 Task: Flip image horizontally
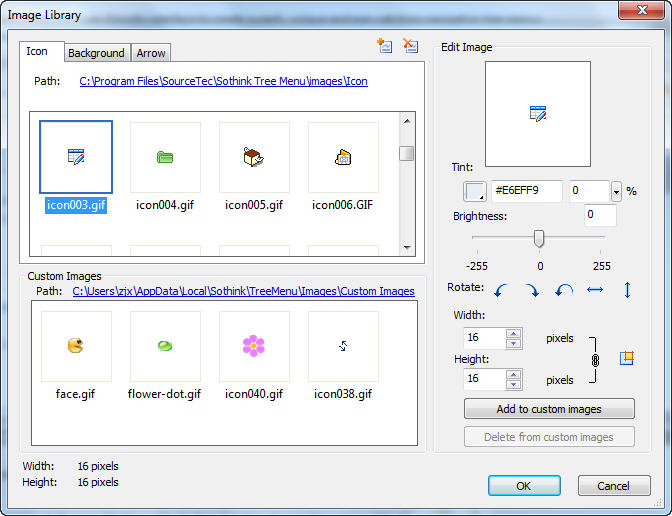coord(595,290)
